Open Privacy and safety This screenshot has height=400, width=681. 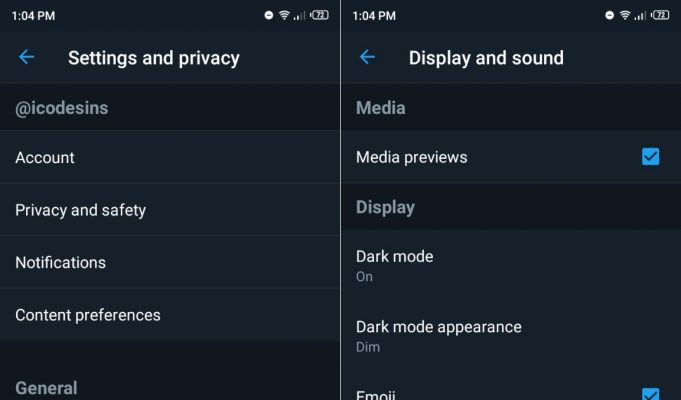click(x=170, y=210)
